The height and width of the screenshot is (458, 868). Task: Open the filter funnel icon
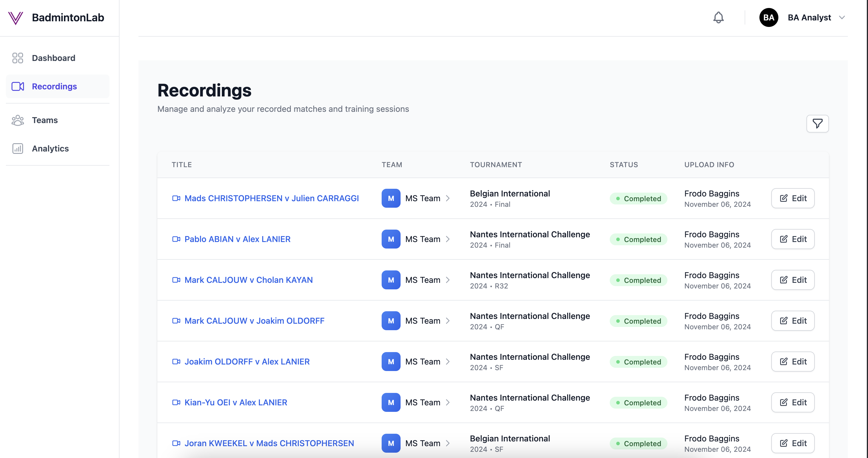click(x=817, y=124)
